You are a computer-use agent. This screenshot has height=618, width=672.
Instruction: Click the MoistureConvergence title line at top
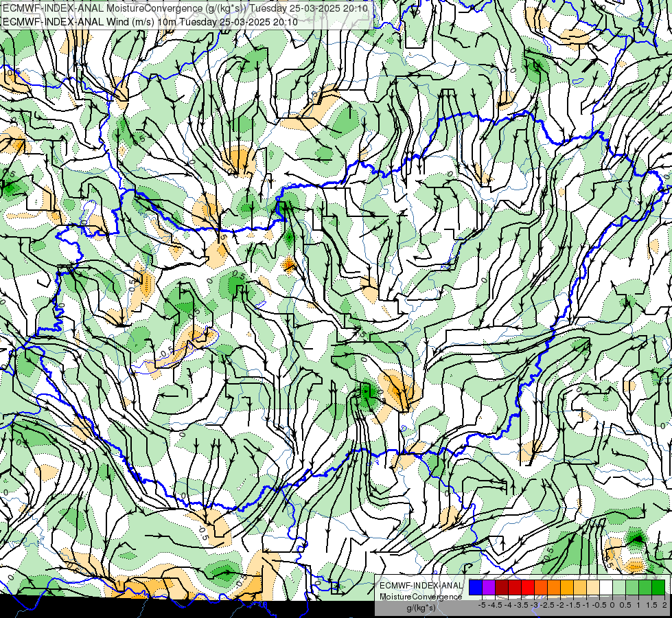(x=185, y=8)
